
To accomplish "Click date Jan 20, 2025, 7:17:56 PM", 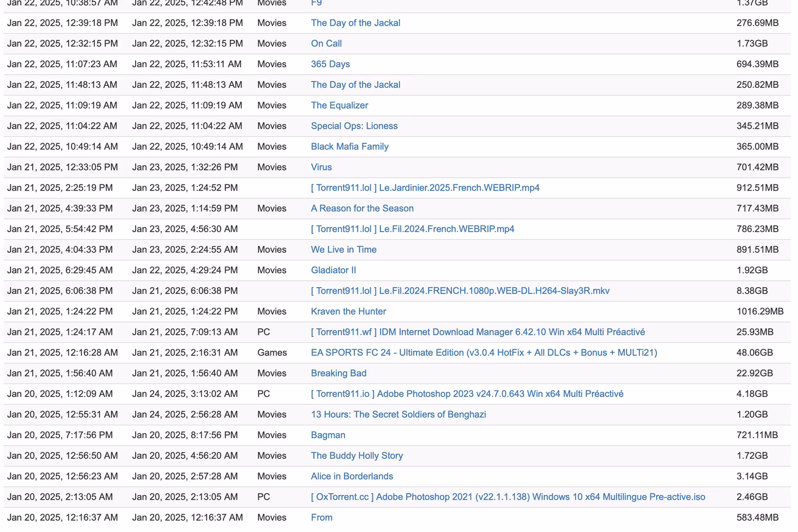I will tap(60, 434).
